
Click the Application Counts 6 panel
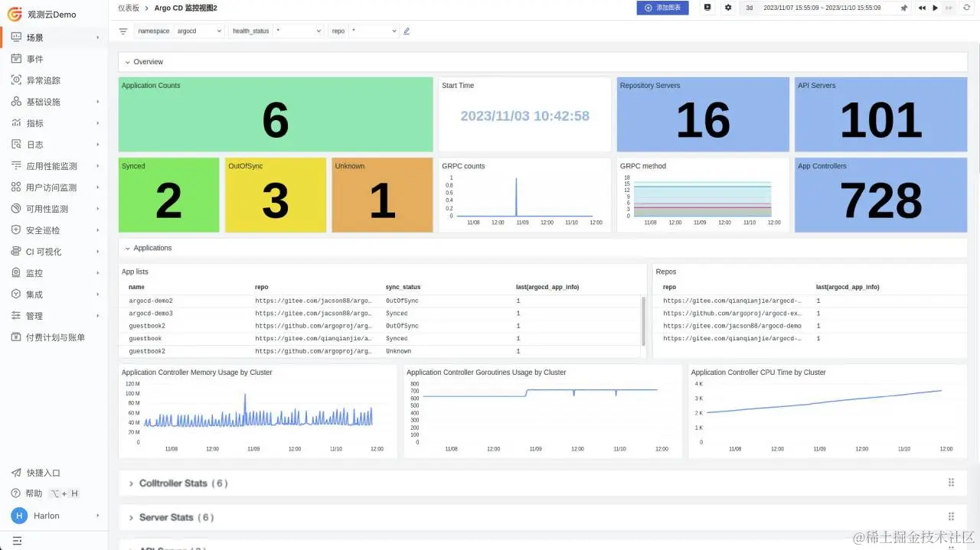click(276, 115)
